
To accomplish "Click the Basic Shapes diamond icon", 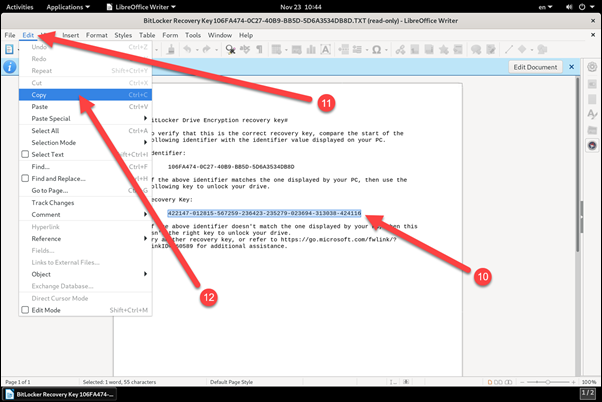I will [522, 50].
